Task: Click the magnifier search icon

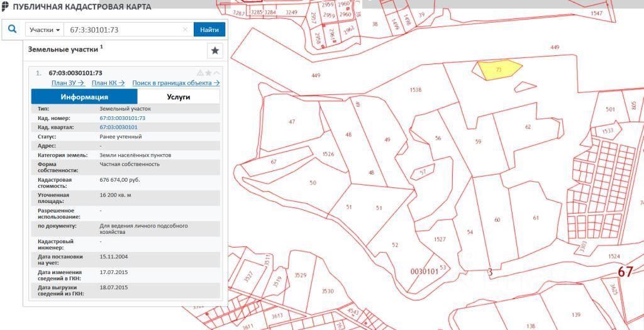Action: 13,29
